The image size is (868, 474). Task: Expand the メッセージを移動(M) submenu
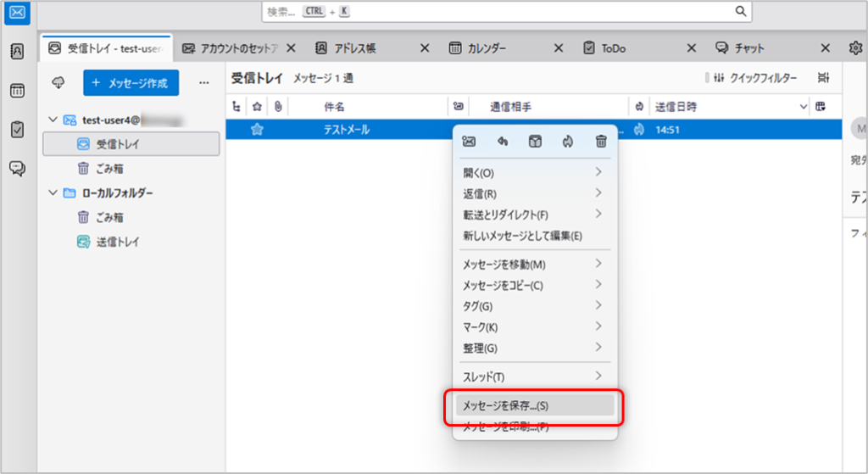pos(534,265)
